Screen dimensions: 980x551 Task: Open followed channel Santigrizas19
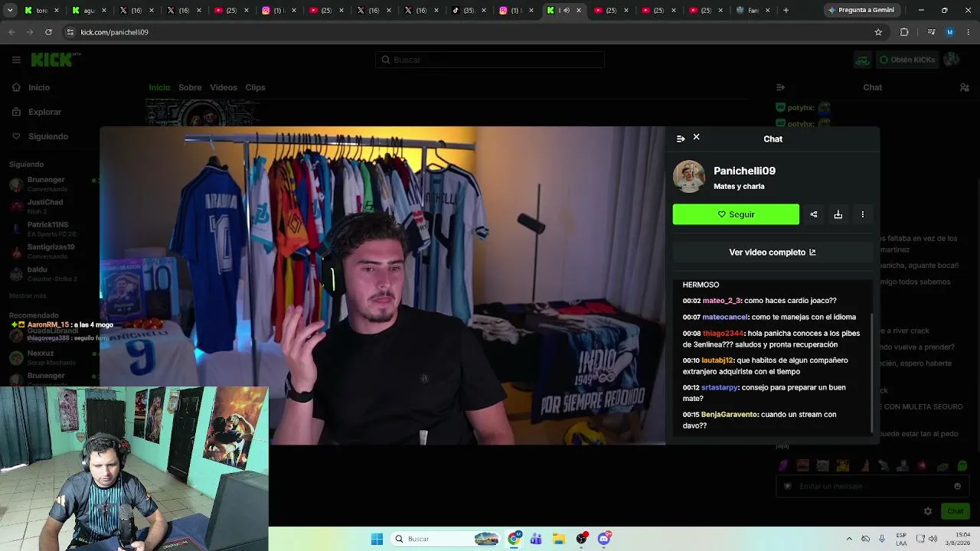(x=50, y=251)
